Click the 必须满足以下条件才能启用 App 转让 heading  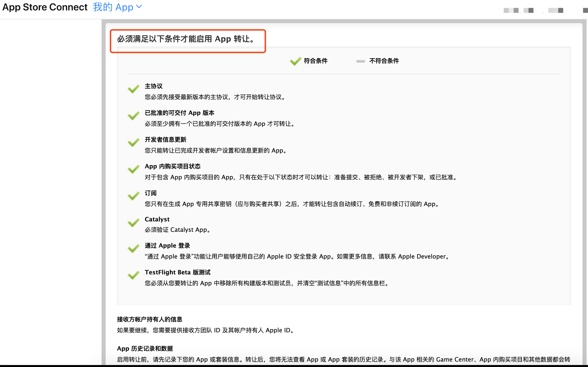185,39
